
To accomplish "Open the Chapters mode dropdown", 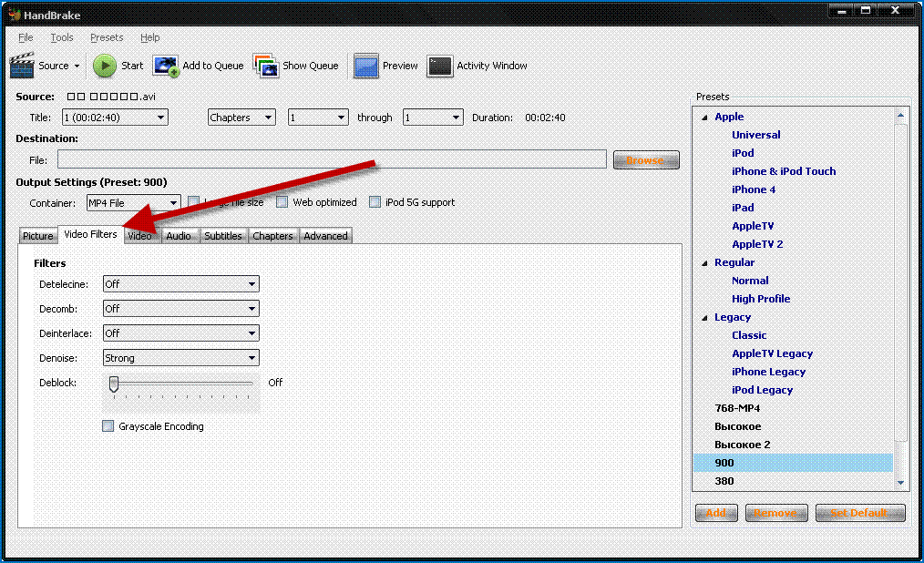I will [241, 118].
